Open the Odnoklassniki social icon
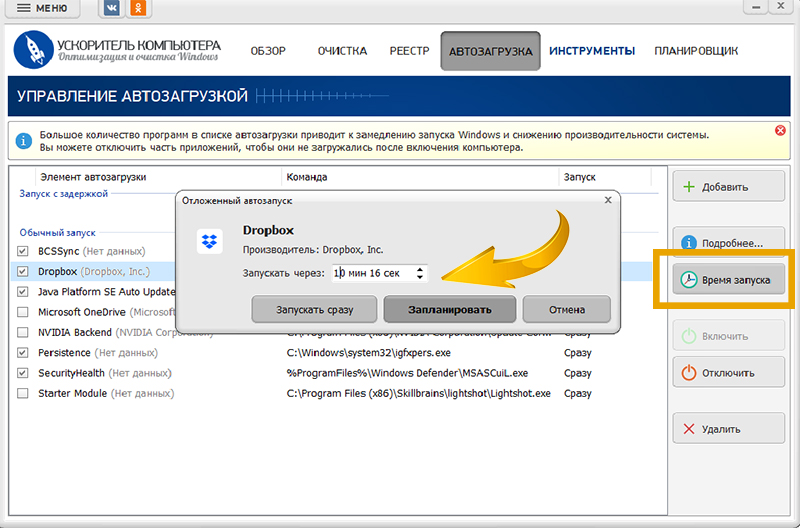Image resolution: width=800 pixels, height=528 pixels. 138,8
